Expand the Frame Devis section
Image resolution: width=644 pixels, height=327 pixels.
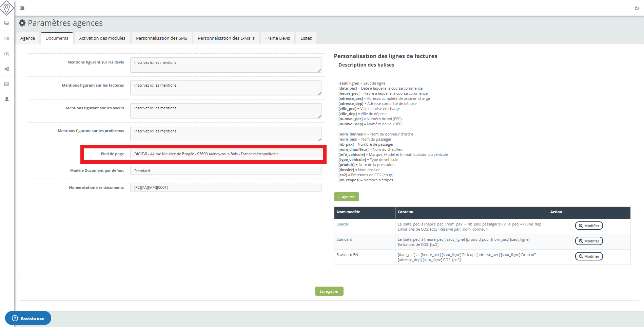coord(277,38)
